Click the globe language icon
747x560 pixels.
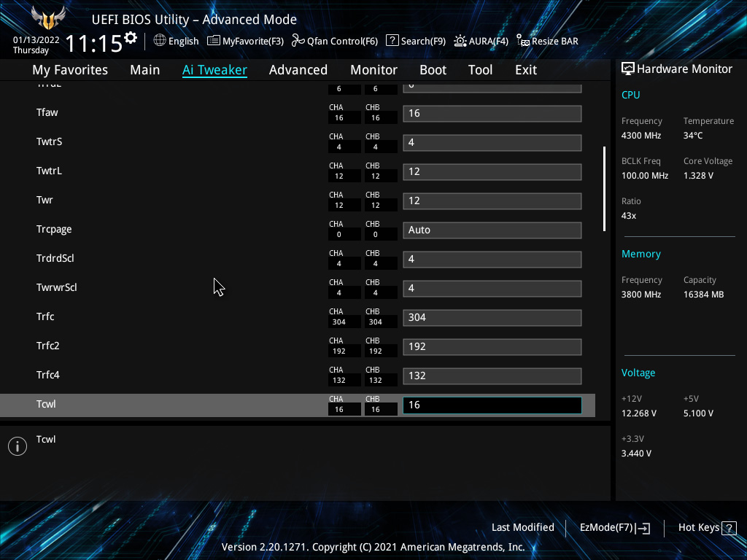click(x=160, y=41)
